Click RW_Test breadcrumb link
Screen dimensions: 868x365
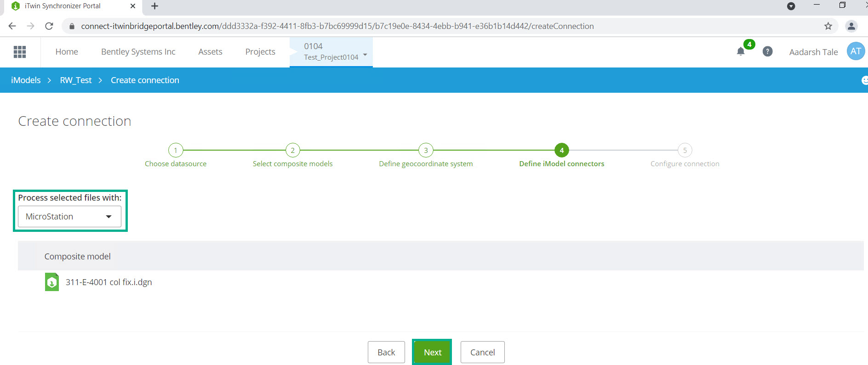coord(76,80)
